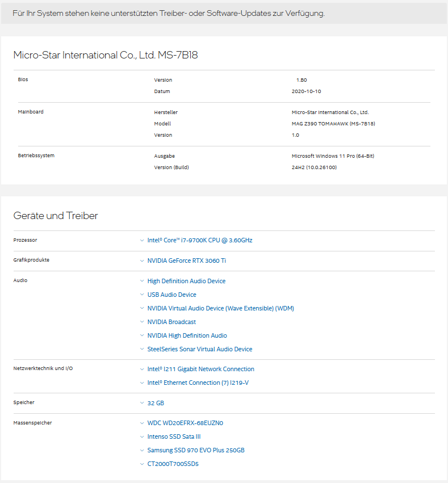Open WDC WD20EFRX-68EUZN0 drive link

coord(185,423)
